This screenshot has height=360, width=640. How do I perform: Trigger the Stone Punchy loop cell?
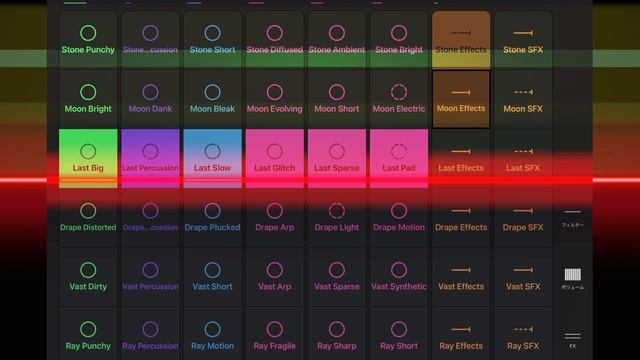[x=88, y=40]
